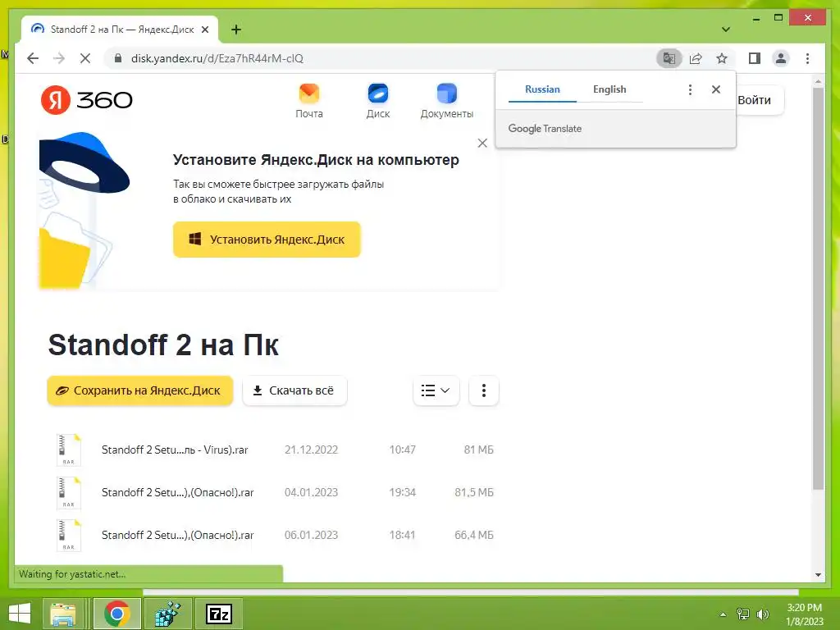Screen dimensions: 840x630
Task: Share this page via share icon
Action: tap(696, 58)
